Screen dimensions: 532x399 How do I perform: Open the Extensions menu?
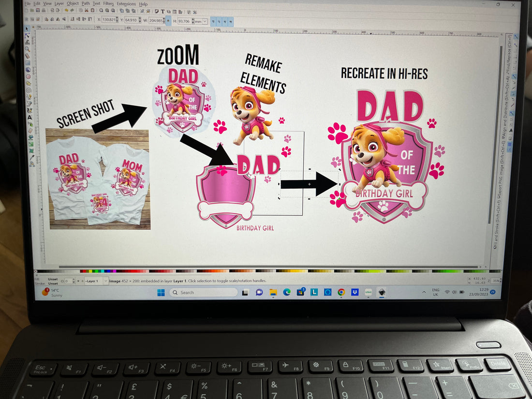click(x=126, y=4)
